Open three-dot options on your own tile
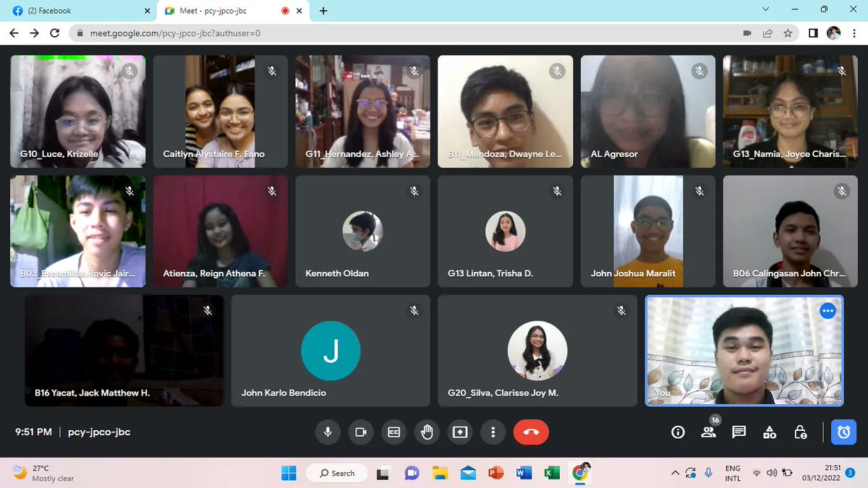This screenshot has width=868, height=488. [x=828, y=311]
